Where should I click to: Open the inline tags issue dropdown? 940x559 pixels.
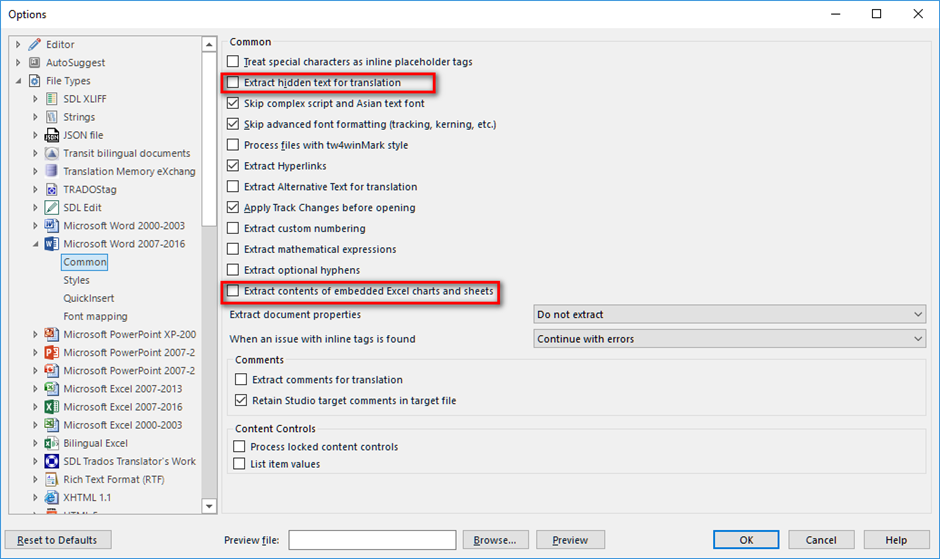pos(730,339)
